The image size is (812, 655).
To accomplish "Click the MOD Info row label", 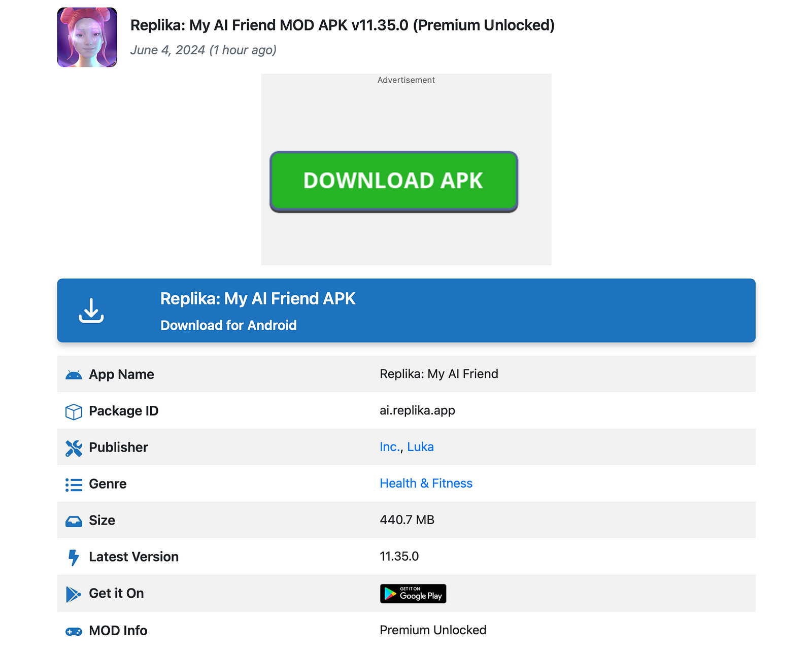I will click(x=118, y=631).
